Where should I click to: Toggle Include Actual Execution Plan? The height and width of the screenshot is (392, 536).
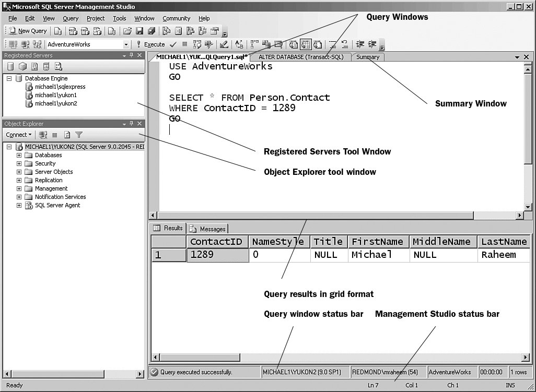pyautogui.click(x=254, y=44)
